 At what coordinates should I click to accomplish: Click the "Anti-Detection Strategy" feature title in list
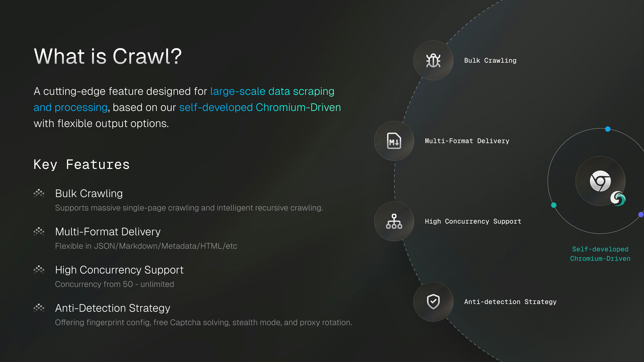pyautogui.click(x=113, y=308)
